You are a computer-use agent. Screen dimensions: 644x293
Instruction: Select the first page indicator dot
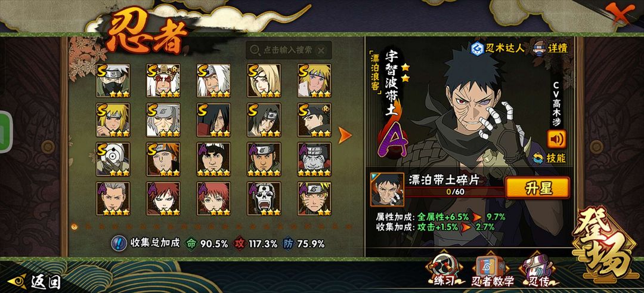(75, 226)
